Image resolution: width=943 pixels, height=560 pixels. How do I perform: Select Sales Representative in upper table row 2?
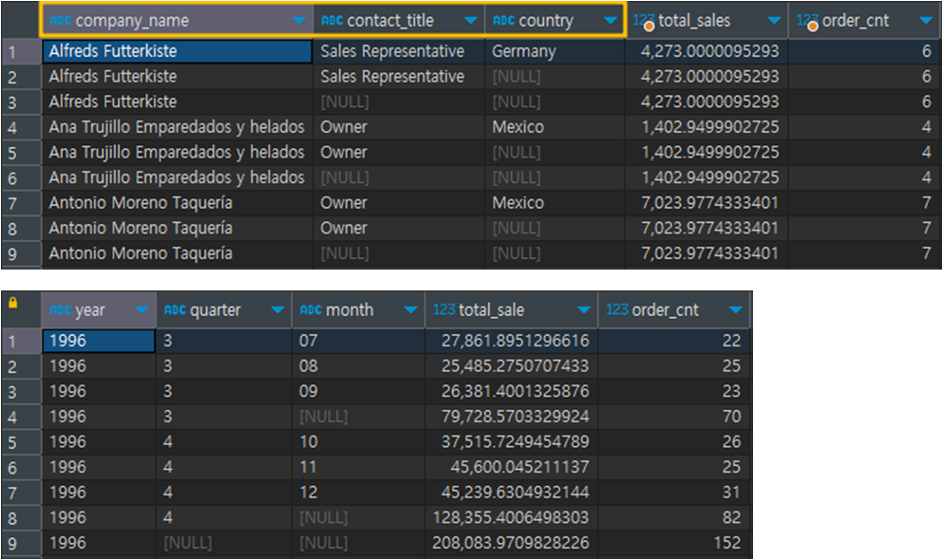399,77
